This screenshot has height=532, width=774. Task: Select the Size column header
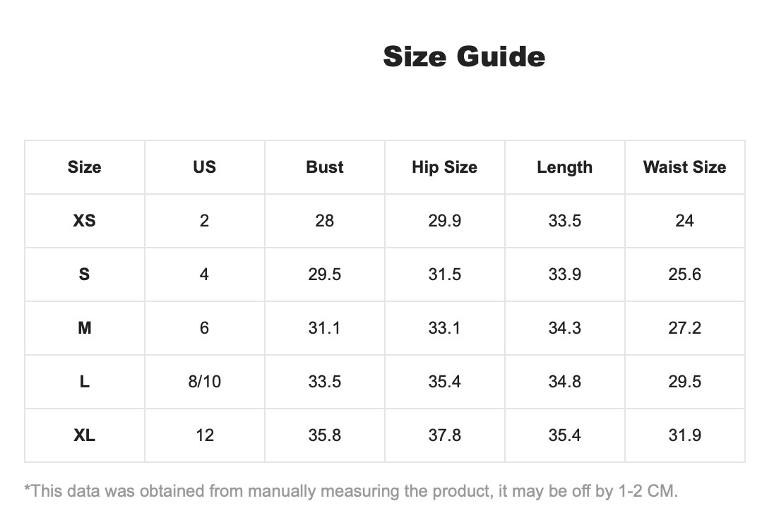tap(85, 167)
